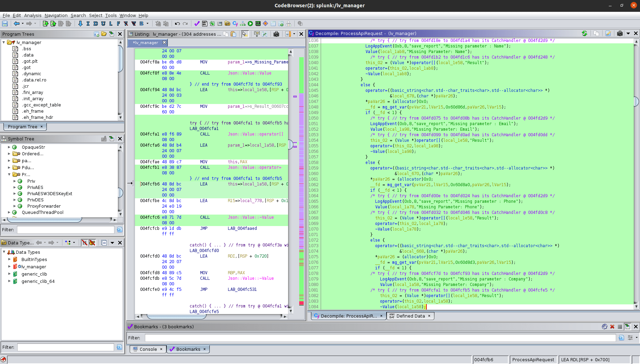Open the Analysis menu
640x364 pixels.
click(x=33, y=15)
